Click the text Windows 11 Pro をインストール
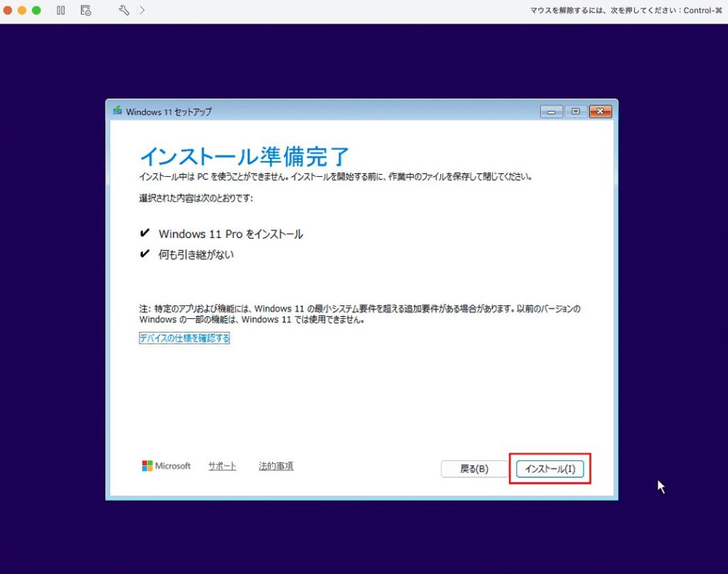Viewport: 728px width, 574px height. coord(231,234)
